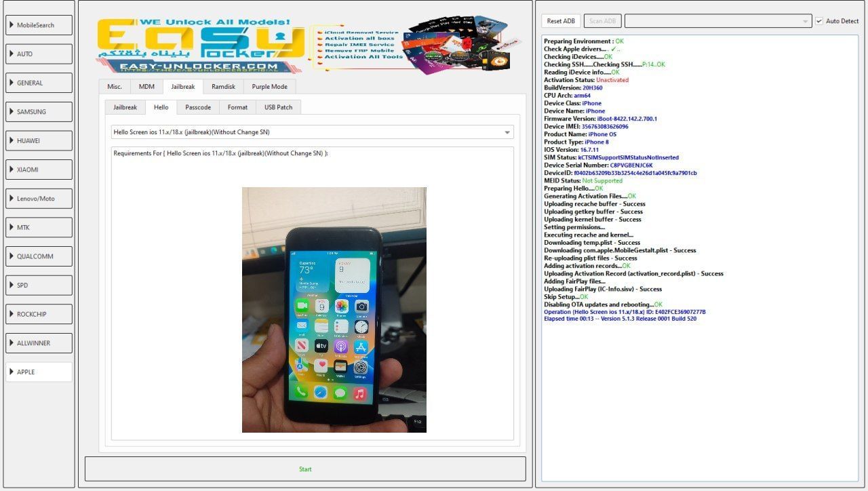868x491 pixels.
Task: Expand the XIAOMI sidebar section
Action: [39, 170]
